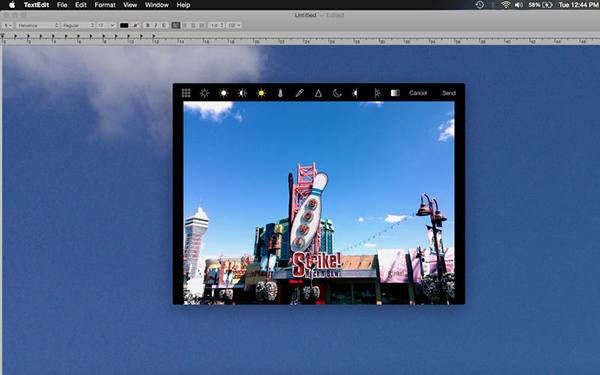Select the gradient fade square icon

point(395,93)
